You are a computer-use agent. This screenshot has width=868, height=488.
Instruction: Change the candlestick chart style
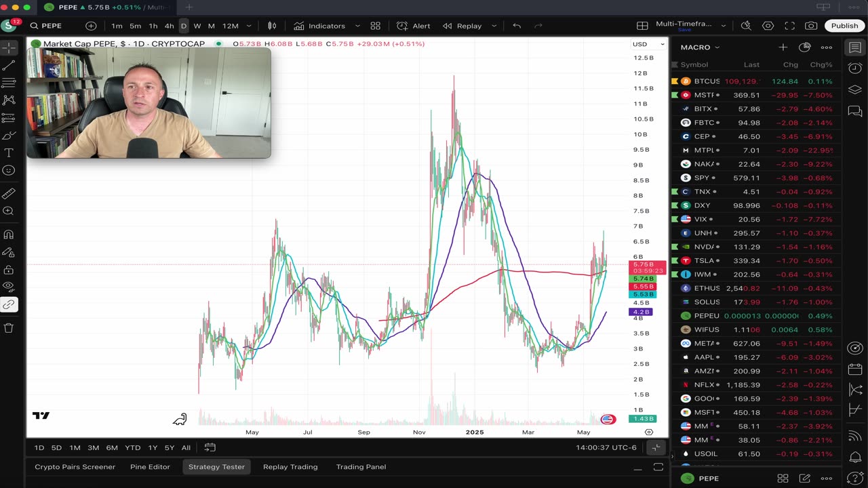tap(272, 26)
